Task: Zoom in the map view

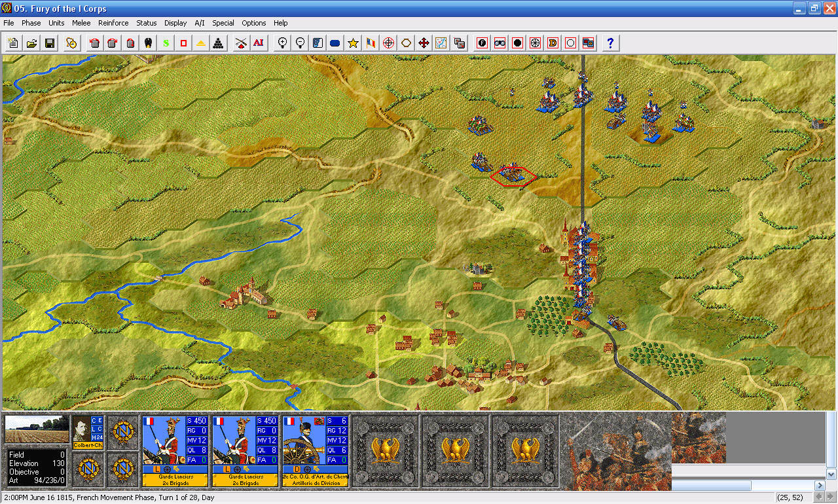Action: tap(283, 43)
